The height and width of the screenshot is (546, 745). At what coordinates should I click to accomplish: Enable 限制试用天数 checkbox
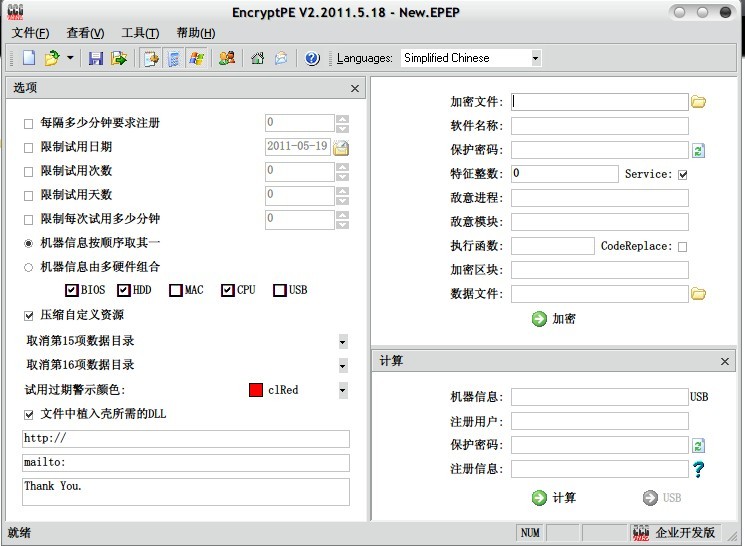pos(29,196)
